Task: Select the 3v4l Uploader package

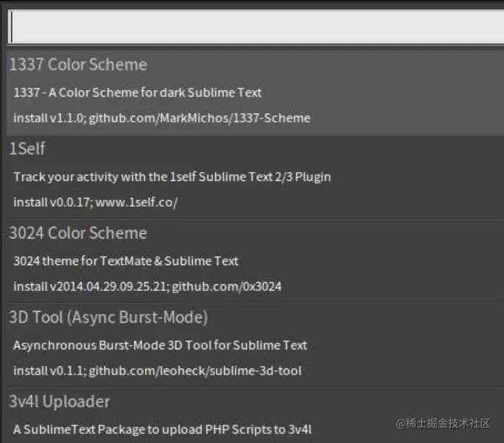Action: 59,402
